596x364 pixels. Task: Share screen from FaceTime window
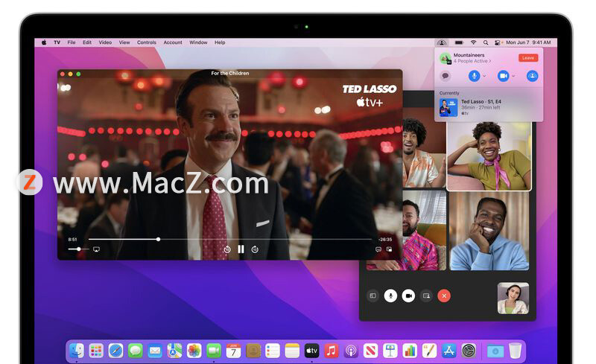pyautogui.click(x=426, y=296)
